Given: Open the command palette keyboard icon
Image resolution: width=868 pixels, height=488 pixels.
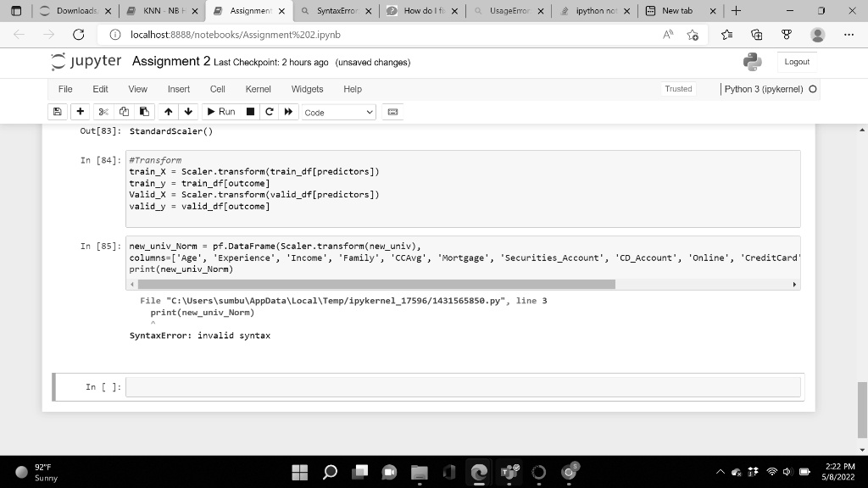Looking at the screenshot, I should (392, 112).
